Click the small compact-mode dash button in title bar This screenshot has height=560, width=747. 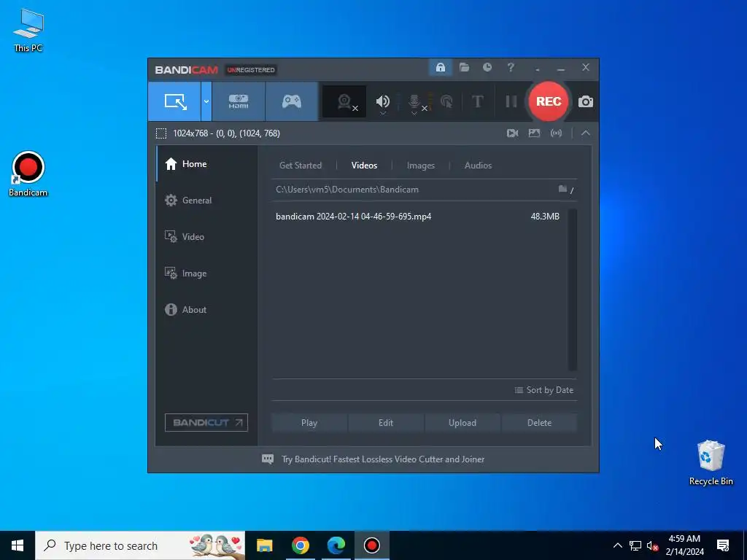(x=538, y=69)
